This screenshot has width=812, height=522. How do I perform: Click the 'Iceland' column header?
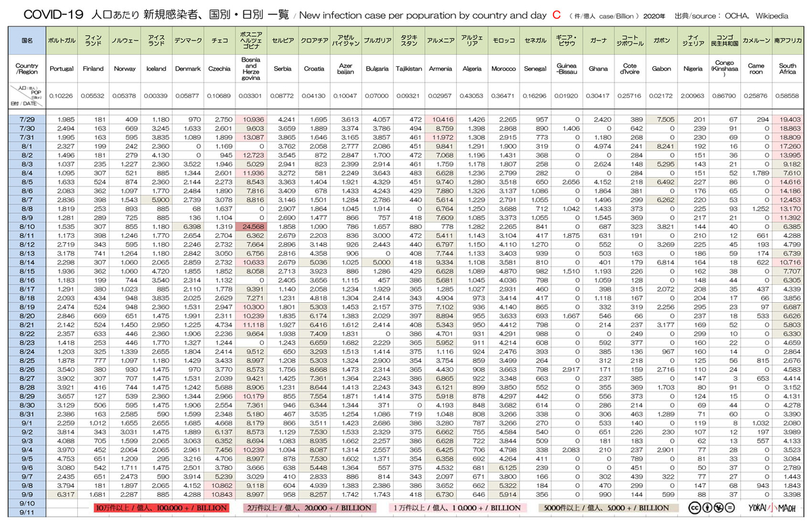click(x=156, y=68)
